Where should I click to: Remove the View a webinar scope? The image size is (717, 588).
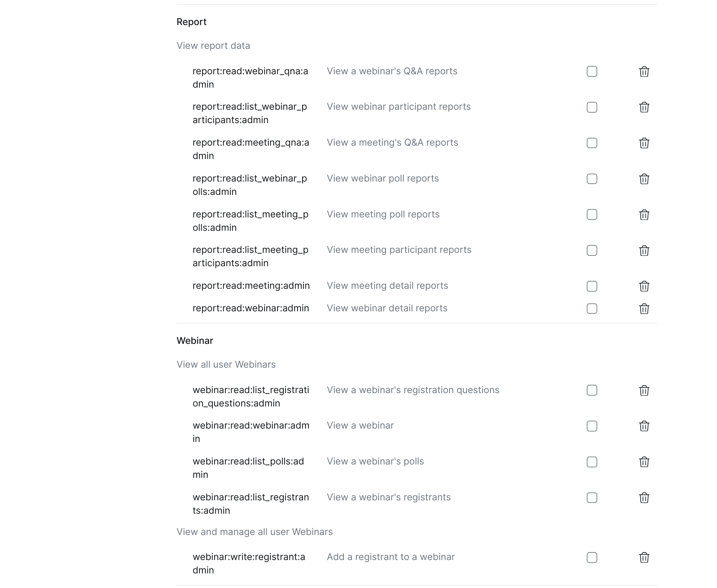click(x=644, y=426)
